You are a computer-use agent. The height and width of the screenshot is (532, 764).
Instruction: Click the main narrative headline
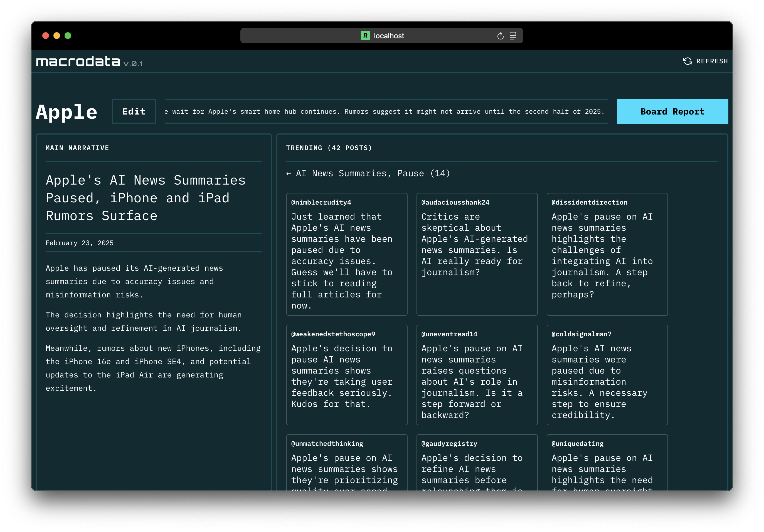pos(146,198)
